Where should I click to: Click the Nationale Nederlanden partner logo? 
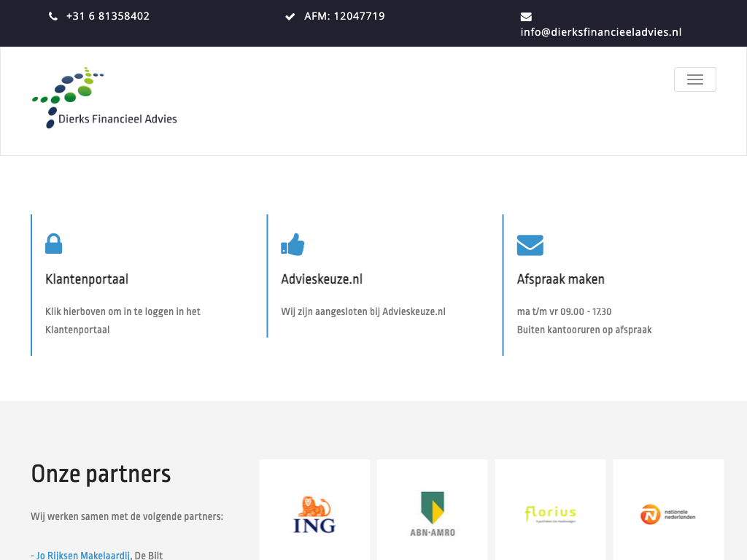[667, 514]
